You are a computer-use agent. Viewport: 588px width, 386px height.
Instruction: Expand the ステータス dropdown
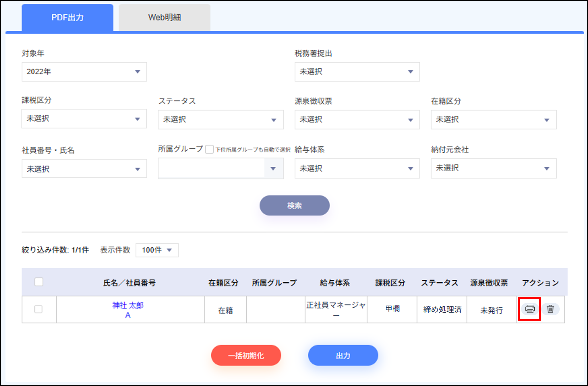[221, 120]
